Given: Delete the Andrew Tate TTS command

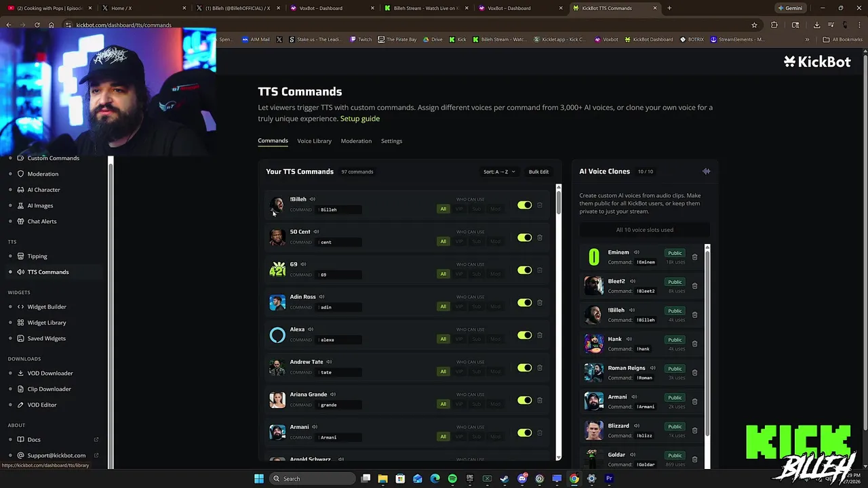Looking at the screenshot, I should (540, 368).
